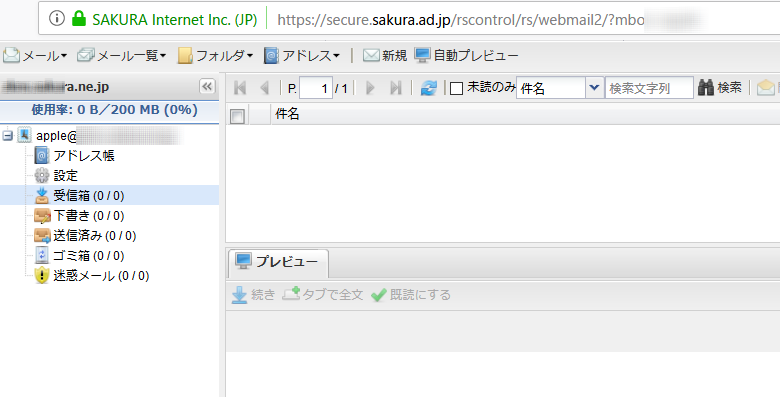Click the site information icon in address bar

(57, 19)
